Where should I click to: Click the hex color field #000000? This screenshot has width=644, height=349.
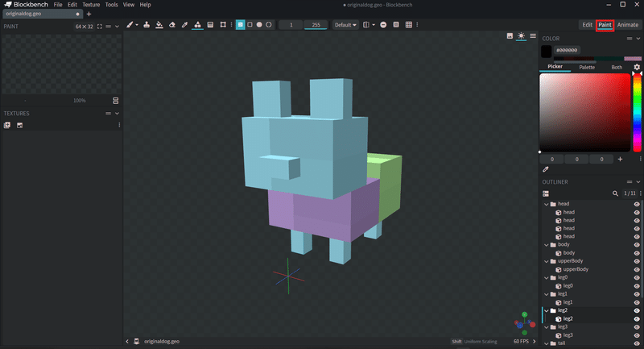coord(567,50)
